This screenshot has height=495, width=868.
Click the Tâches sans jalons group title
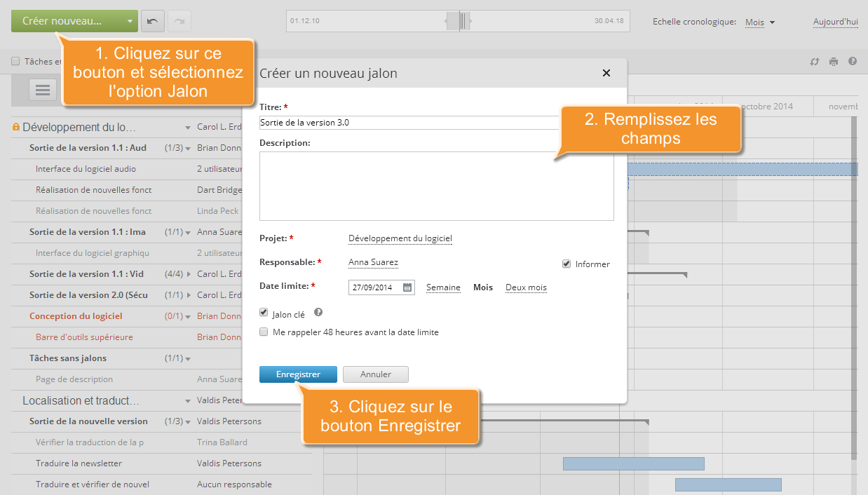[x=68, y=358]
